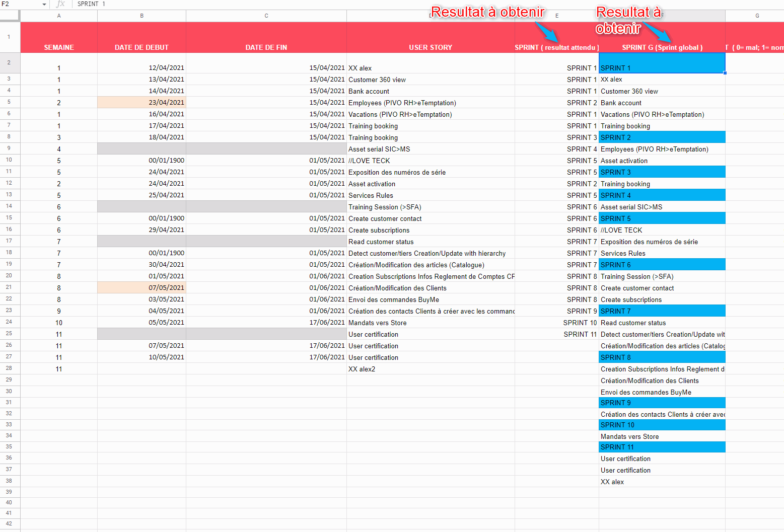
Task: Click Asset activation in the USER STORY column
Action: (431, 183)
